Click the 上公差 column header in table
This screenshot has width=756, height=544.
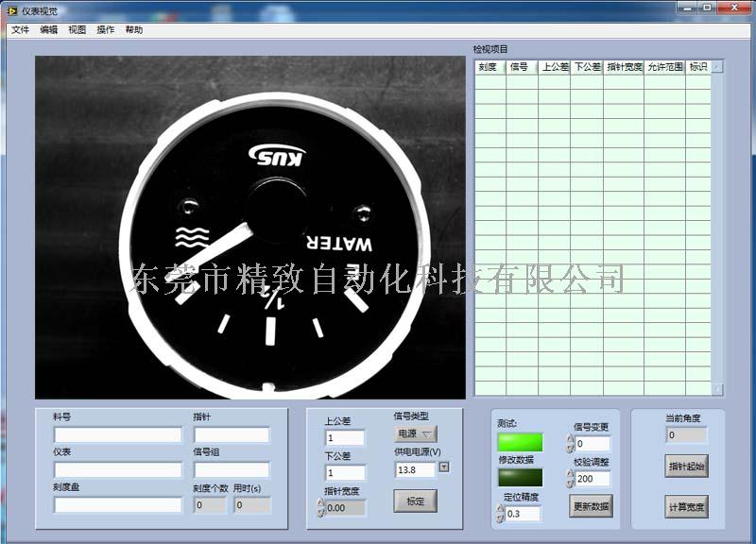(555, 67)
